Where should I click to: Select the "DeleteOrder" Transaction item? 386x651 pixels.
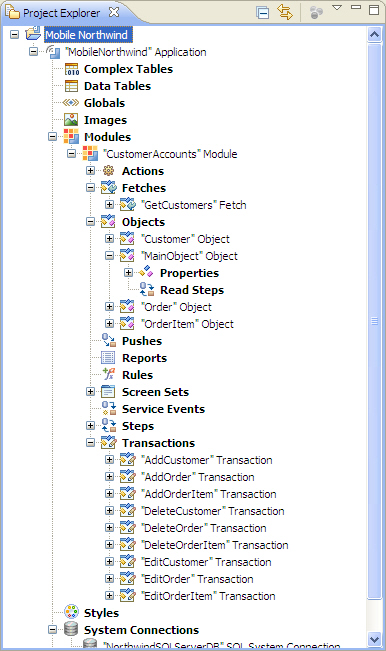click(x=204, y=528)
